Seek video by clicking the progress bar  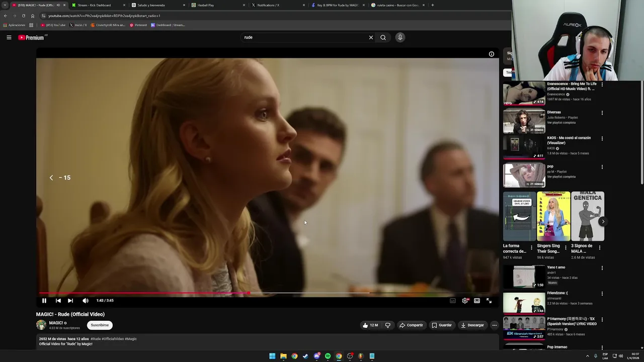coord(268,293)
